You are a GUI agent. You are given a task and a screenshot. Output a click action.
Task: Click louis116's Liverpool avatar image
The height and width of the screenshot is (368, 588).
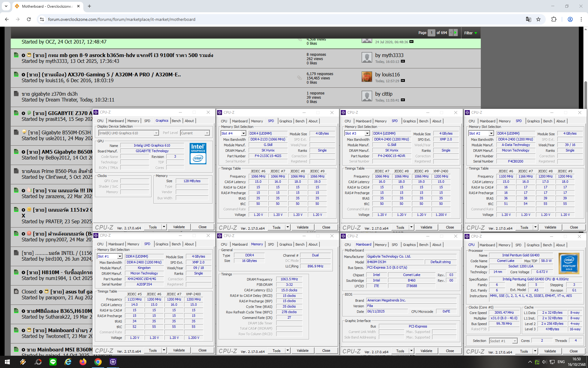[367, 77]
